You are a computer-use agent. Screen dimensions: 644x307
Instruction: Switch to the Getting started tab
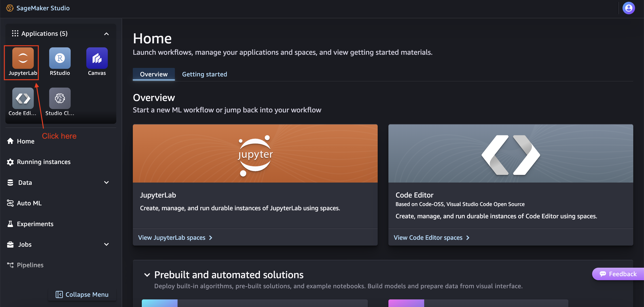tap(204, 74)
